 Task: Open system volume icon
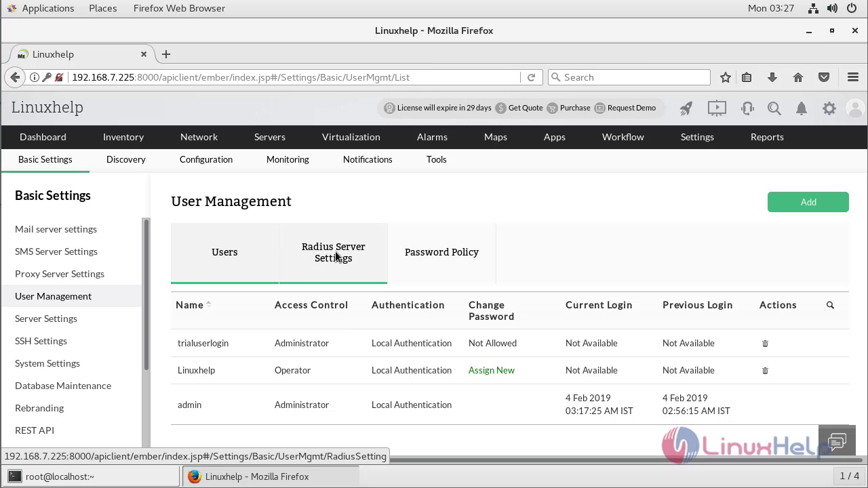(833, 8)
